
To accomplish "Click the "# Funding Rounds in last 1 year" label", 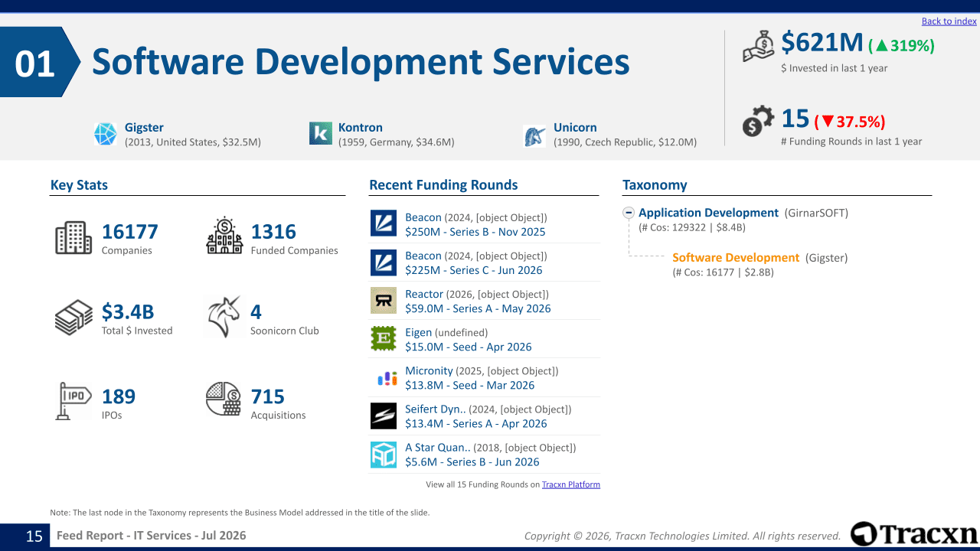I will point(851,142).
